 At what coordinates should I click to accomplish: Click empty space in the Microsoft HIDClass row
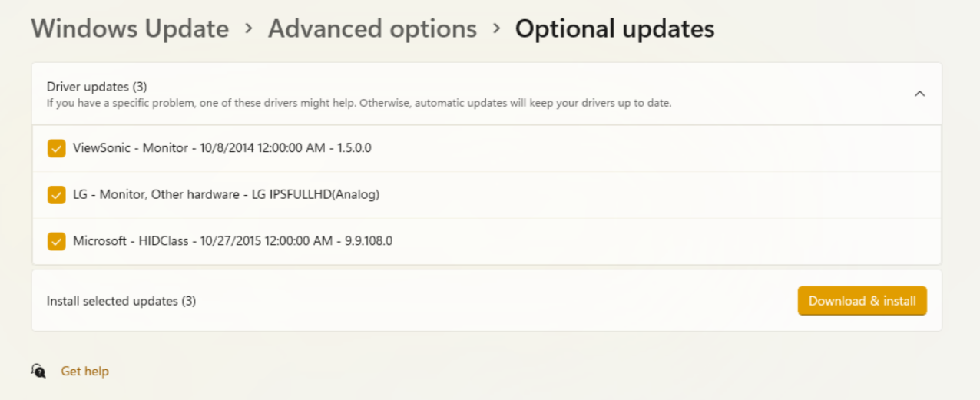pyautogui.click(x=653, y=241)
